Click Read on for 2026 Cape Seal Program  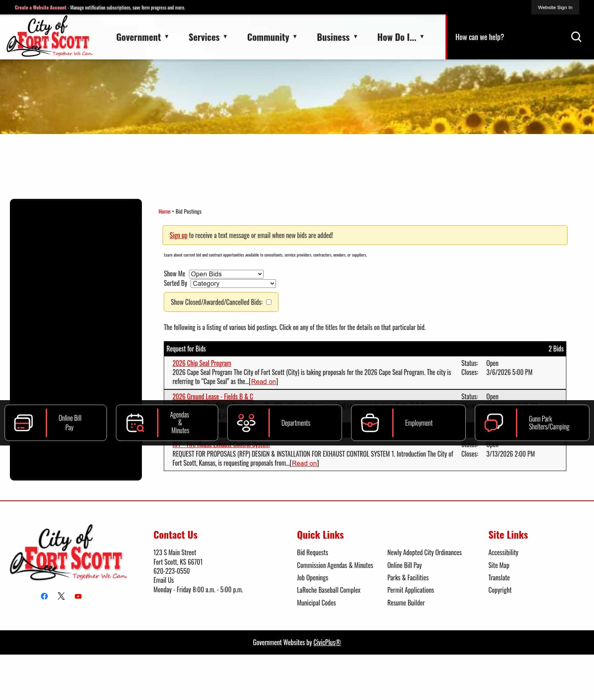coord(264,382)
